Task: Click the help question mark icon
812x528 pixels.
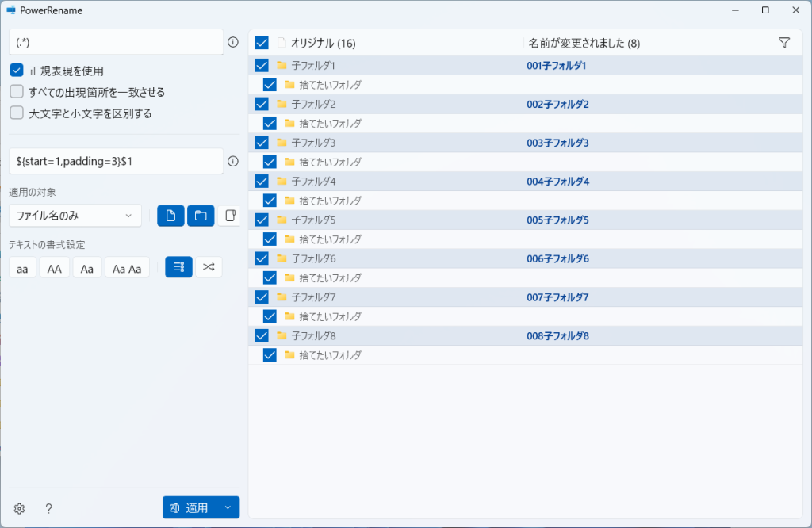Action: 48,508
